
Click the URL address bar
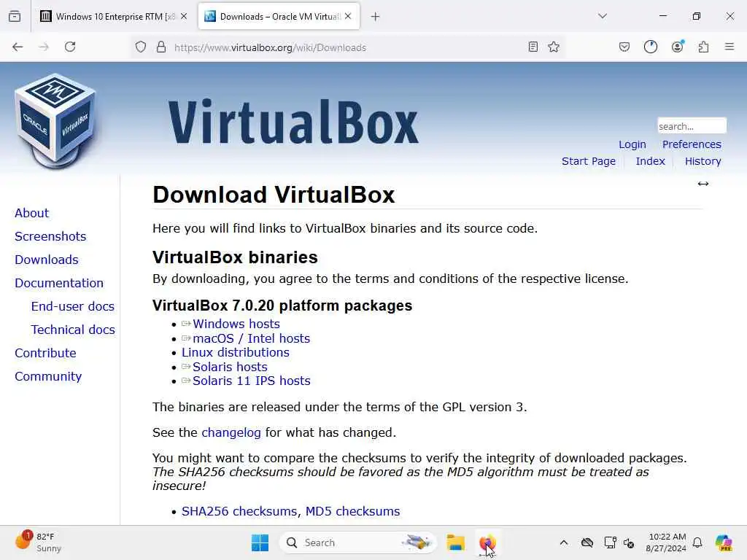348,47
